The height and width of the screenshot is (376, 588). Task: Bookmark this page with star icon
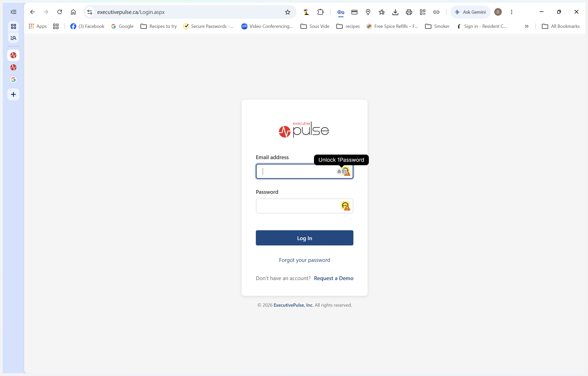click(287, 12)
